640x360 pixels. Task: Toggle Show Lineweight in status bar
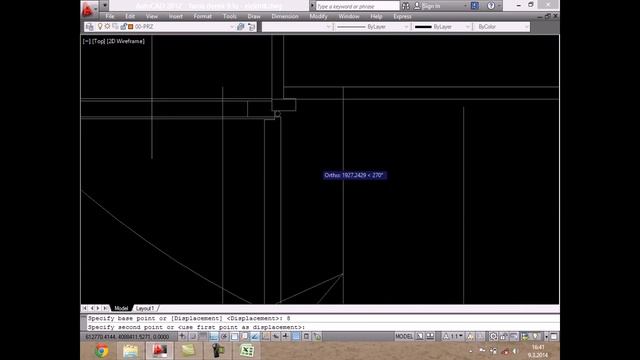click(286, 336)
